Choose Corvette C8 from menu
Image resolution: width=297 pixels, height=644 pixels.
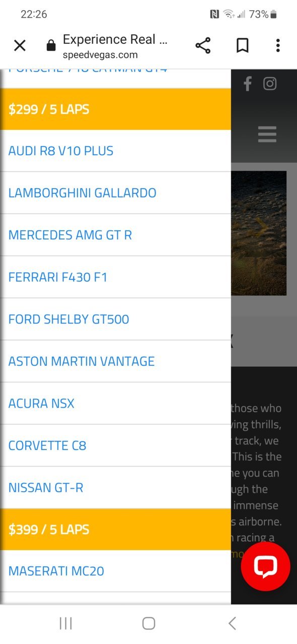(115, 445)
